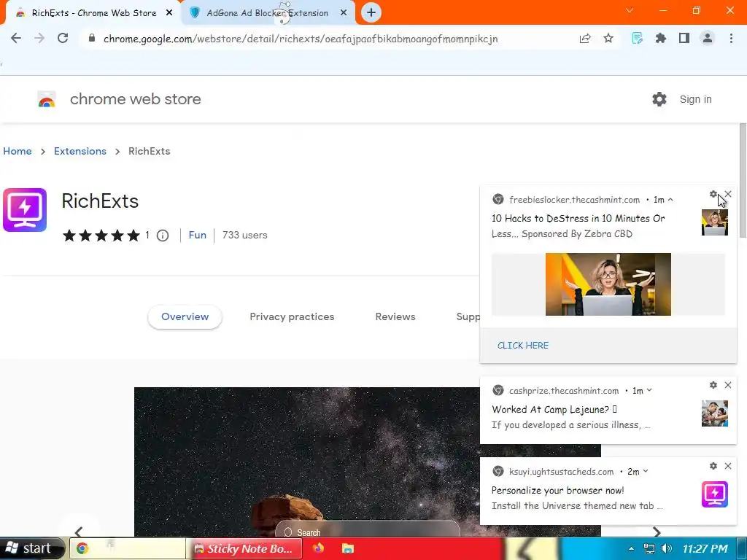Viewport: 747px width, 560px height.
Task: Open the Chrome profile avatar
Action: pyautogui.click(x=708, y=39)
